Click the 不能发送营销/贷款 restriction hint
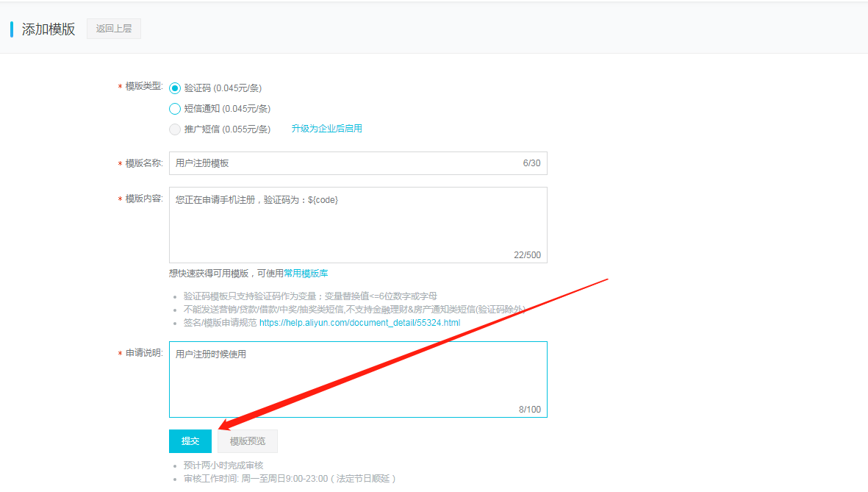The height and width of the screenshot is (492, 868). (x=354, y=309)
